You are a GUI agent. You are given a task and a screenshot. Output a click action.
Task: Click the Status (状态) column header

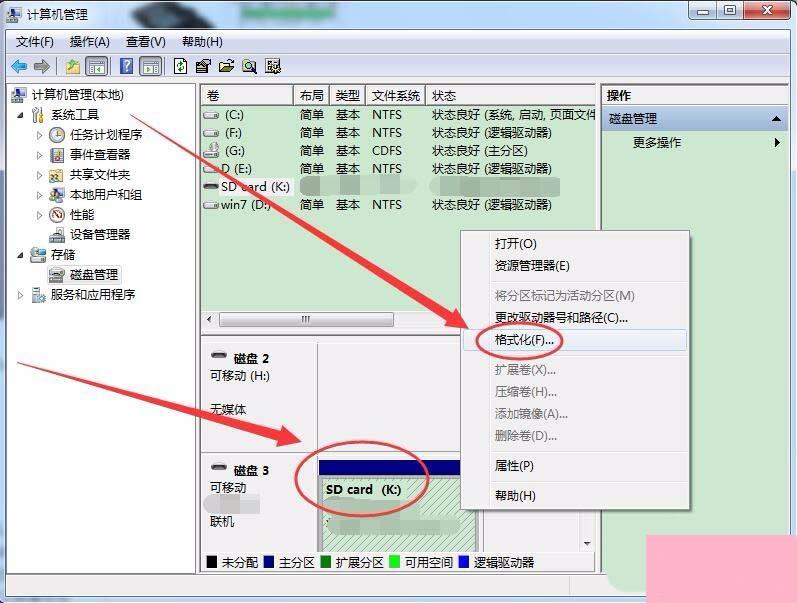(510, 96)
